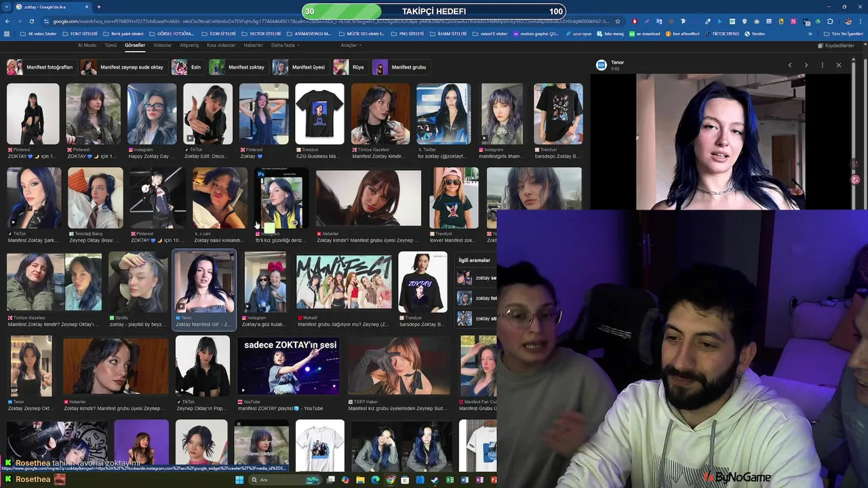Open Task View on the taskbar

point(331,480)
